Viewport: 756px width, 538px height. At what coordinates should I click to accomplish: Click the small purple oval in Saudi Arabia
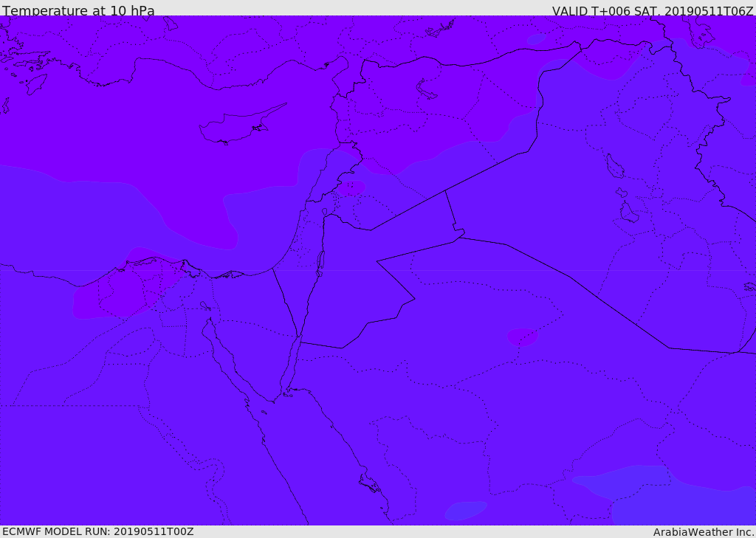point(522,337)
